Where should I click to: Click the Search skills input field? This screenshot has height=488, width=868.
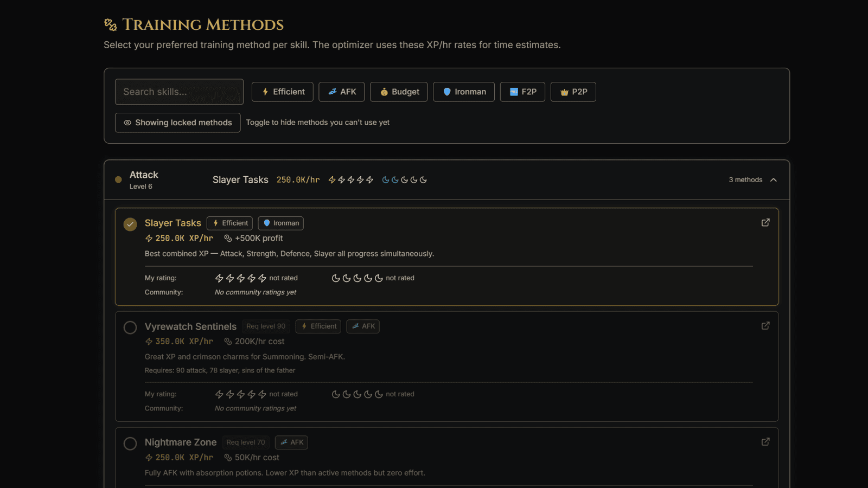179,92
